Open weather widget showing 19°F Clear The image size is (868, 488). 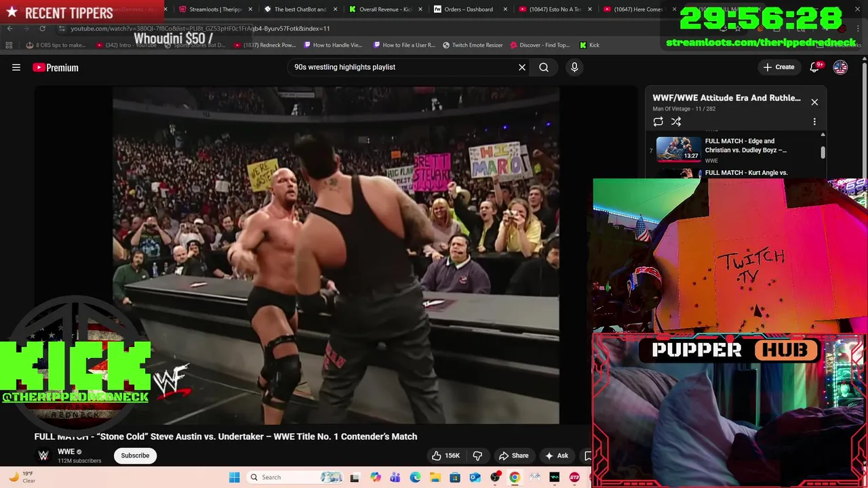[x=22, y=477]
